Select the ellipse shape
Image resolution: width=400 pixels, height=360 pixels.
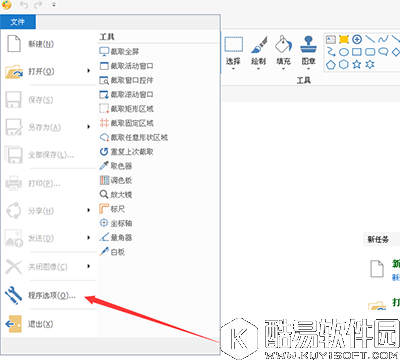tap(344, 52)
